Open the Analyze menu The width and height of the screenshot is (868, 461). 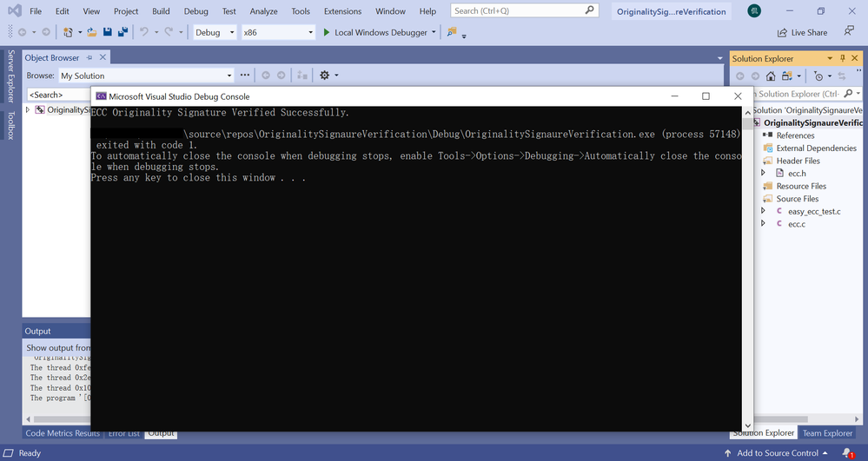[x=263, y=11]
